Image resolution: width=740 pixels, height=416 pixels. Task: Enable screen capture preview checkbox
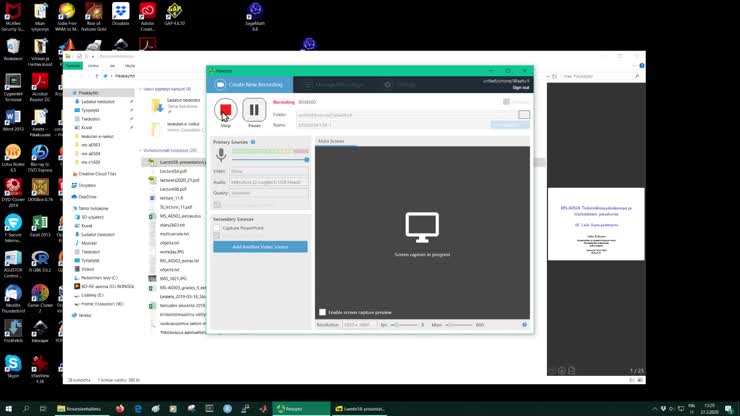(322, 312)
